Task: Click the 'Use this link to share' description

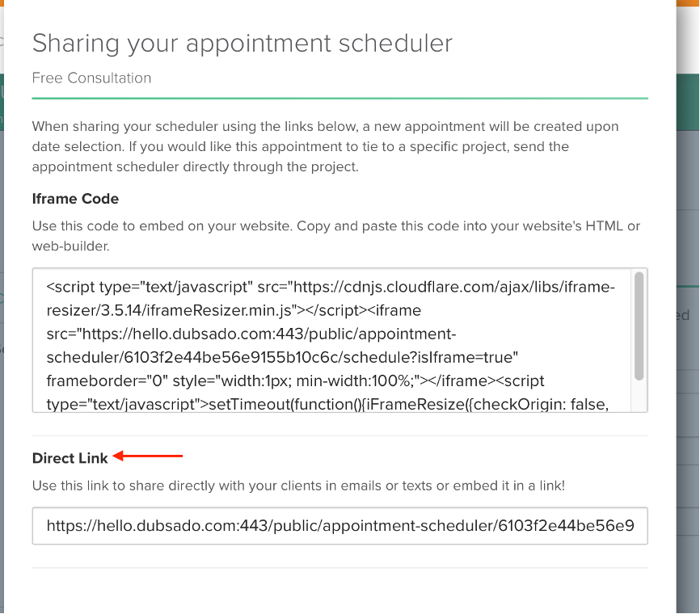Action: [298, 486]
